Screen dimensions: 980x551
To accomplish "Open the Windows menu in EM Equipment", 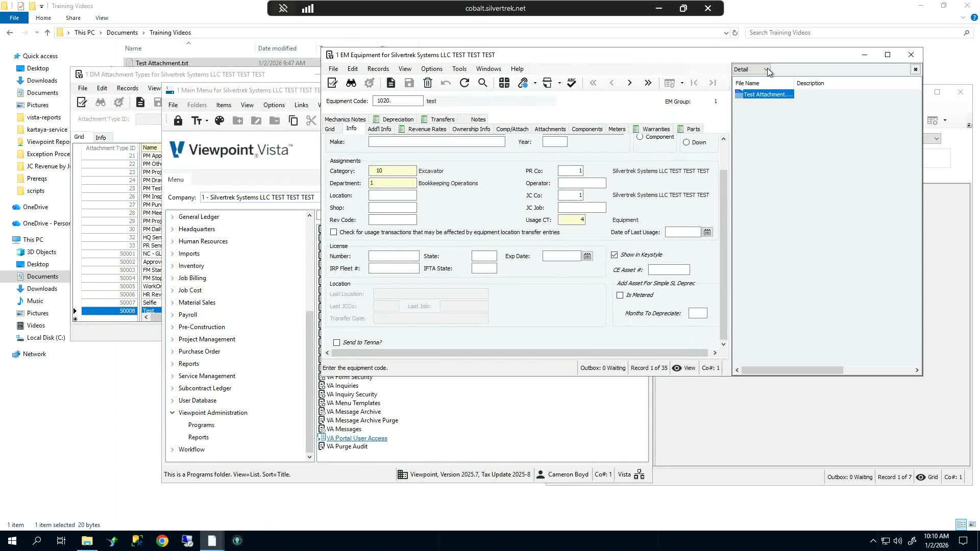I will pyautogui.click(x=488, y=69).
